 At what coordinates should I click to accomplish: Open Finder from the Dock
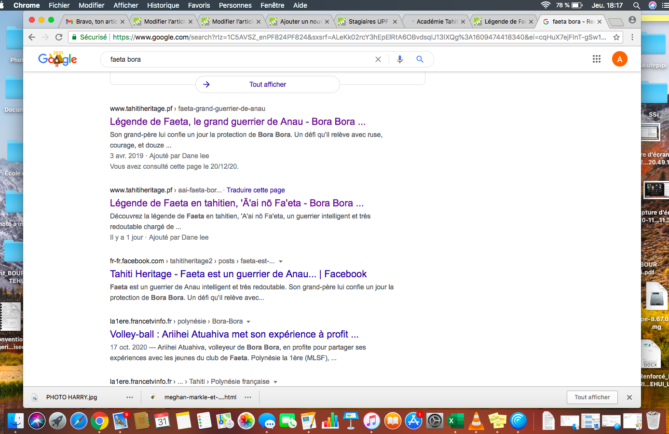pyautogui.click(x=16, y=421)
